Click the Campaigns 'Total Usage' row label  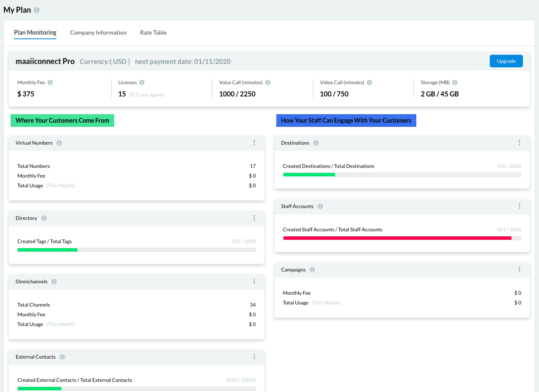pyautogui.click(x=296, y=303)
